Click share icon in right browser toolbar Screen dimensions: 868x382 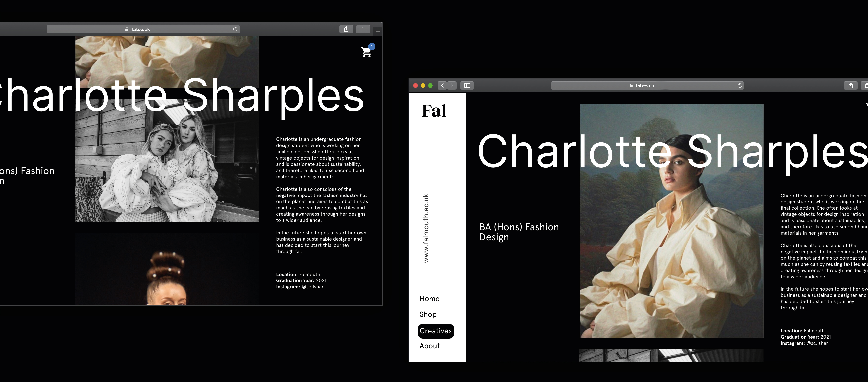click(x=850, y=86)
